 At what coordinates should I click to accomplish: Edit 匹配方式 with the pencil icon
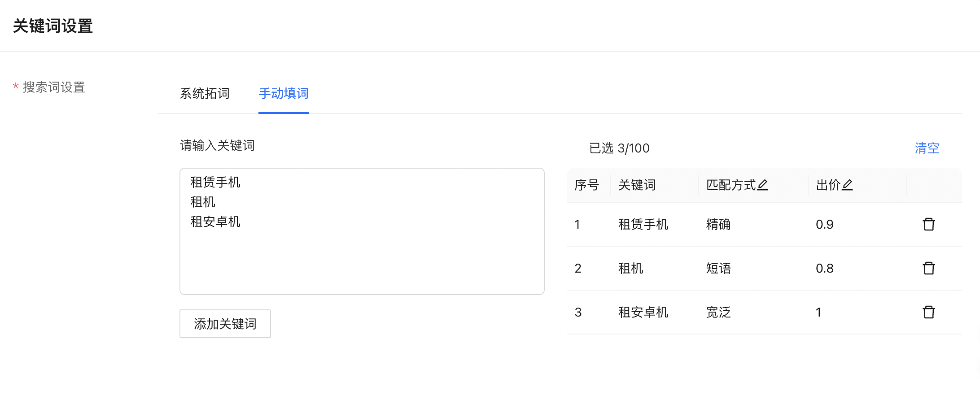tap(762, 185)
